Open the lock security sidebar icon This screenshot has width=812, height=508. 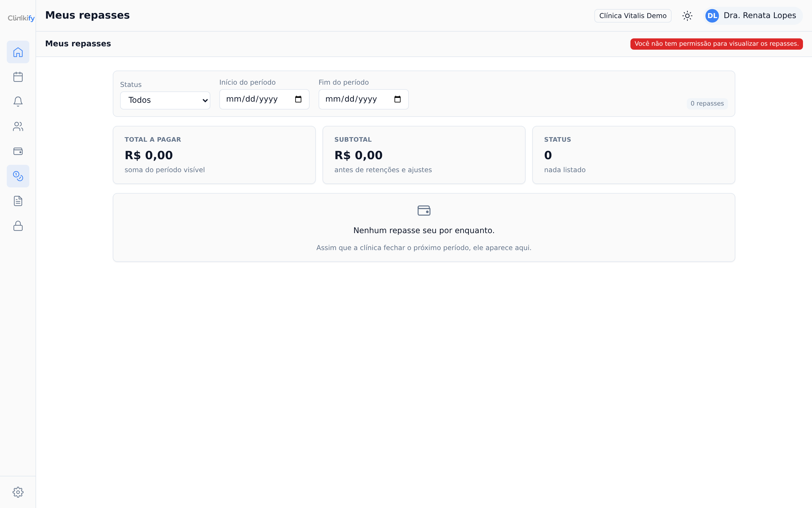click(x=18, y=226)
